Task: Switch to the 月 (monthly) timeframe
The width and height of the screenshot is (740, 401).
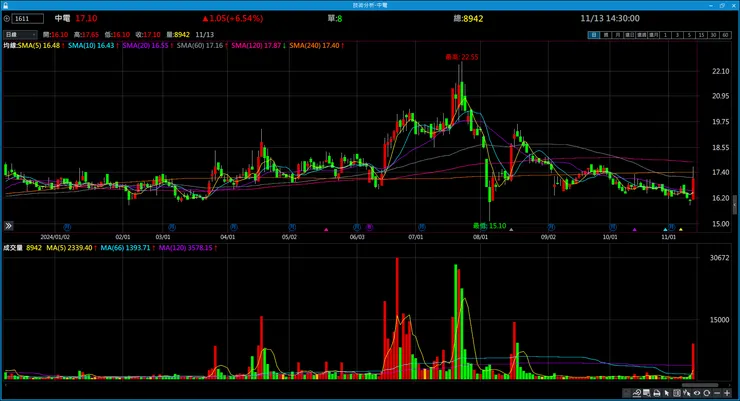Action: (x=618, y=35)
